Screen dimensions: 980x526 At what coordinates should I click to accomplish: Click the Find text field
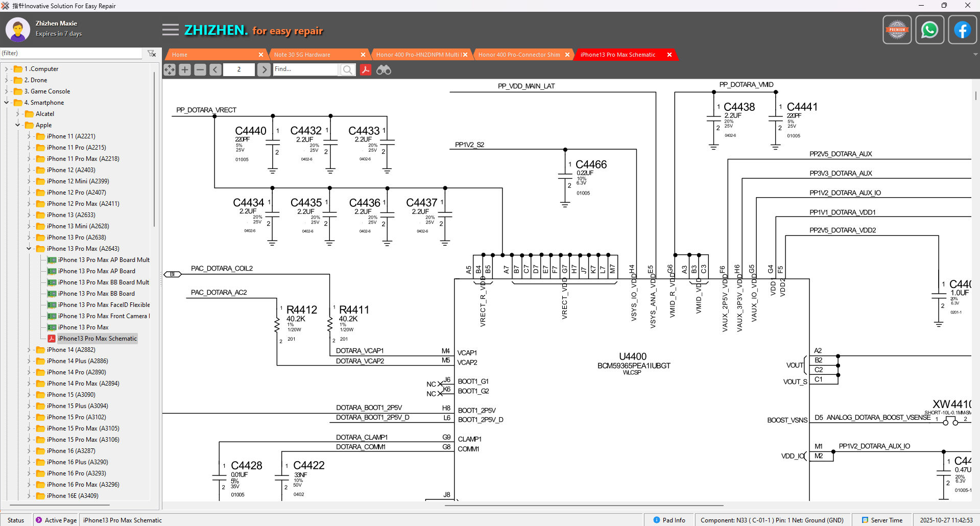(305, 69)
